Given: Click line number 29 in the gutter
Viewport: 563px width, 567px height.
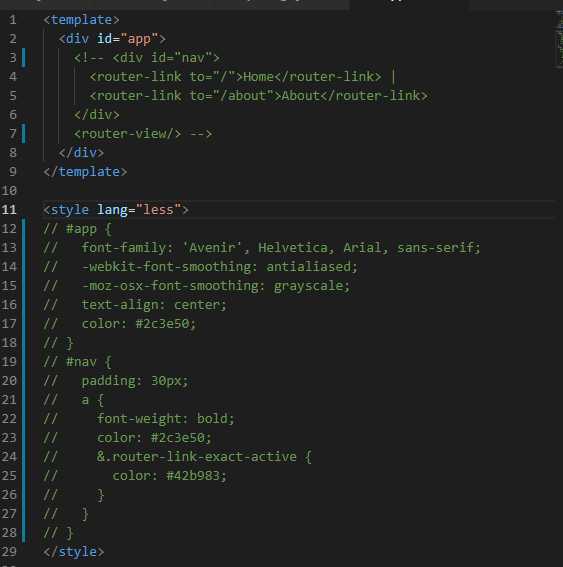Looking at the screenshot, I should (x=9, y=552).
